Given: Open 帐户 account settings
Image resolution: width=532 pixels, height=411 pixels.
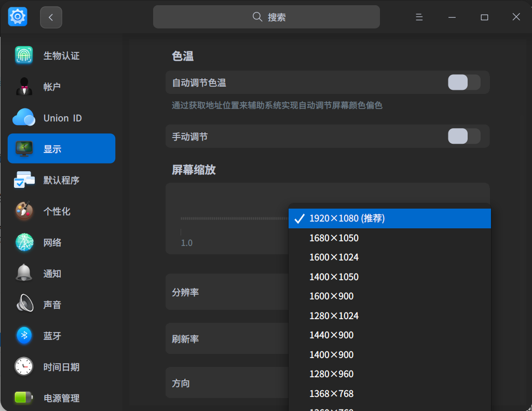Looking at the screenshot, I should tap(61, 87).
